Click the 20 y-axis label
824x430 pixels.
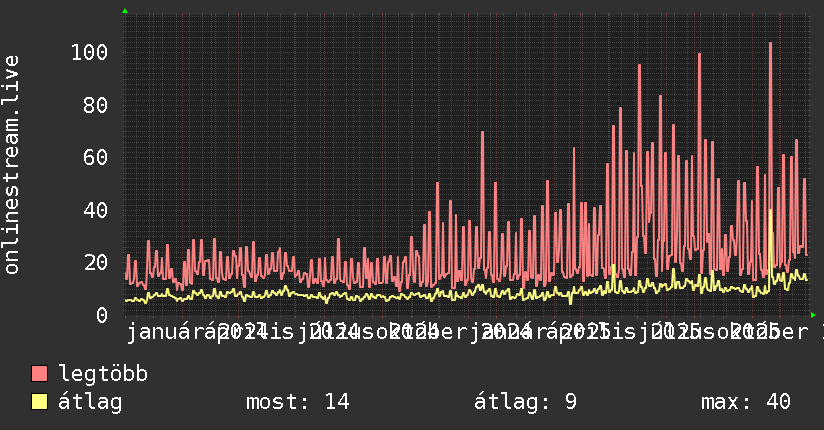click(96, 262)
